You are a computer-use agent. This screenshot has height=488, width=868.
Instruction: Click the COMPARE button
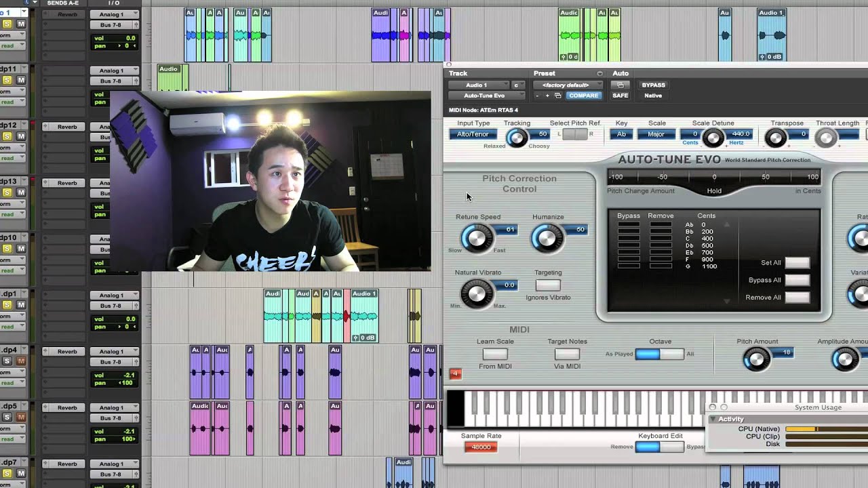(x=583, y=96)
